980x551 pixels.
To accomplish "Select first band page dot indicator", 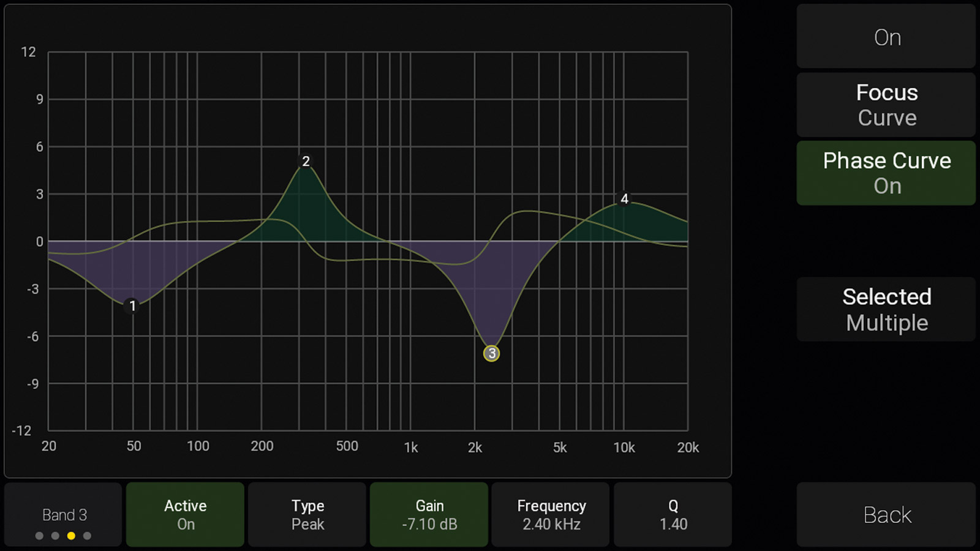I will pos(39,536).
